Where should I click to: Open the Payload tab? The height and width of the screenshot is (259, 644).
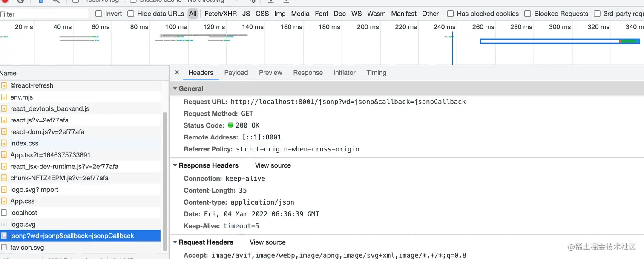coord(236,73)
